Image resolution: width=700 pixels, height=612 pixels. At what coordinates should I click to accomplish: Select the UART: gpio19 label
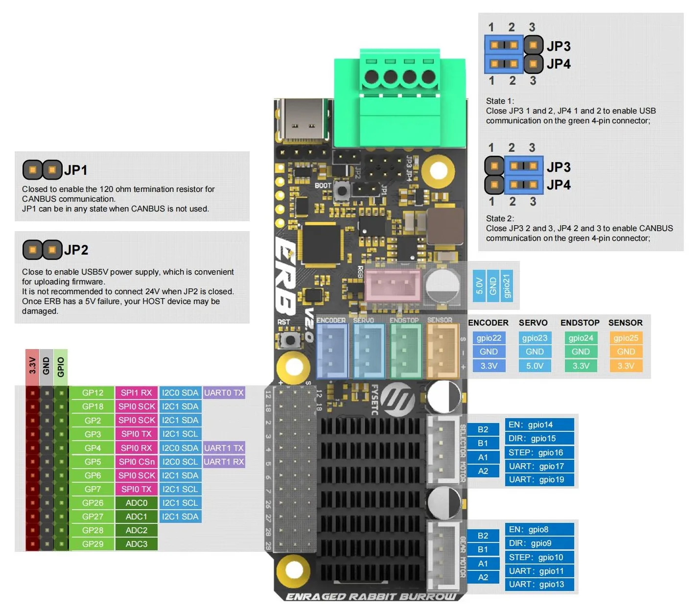539,479
